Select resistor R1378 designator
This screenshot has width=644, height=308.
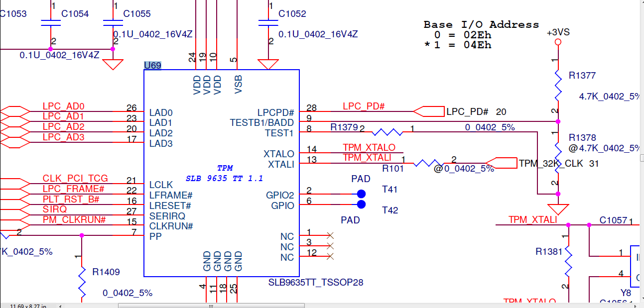pyautogui.click(x=582, y=137)
